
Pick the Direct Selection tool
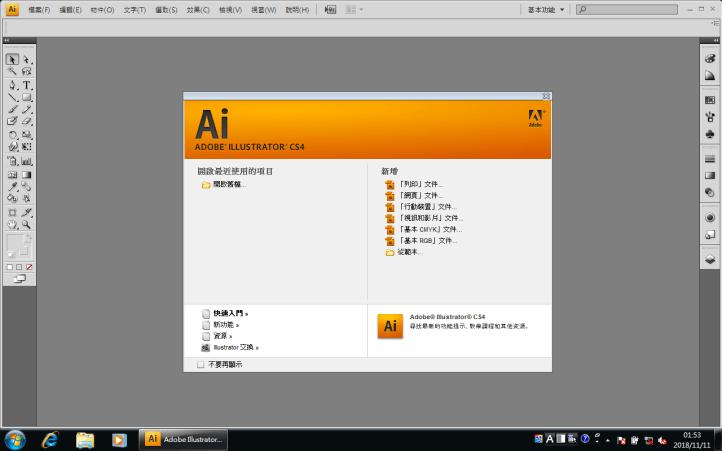click(x=27, y=60)
